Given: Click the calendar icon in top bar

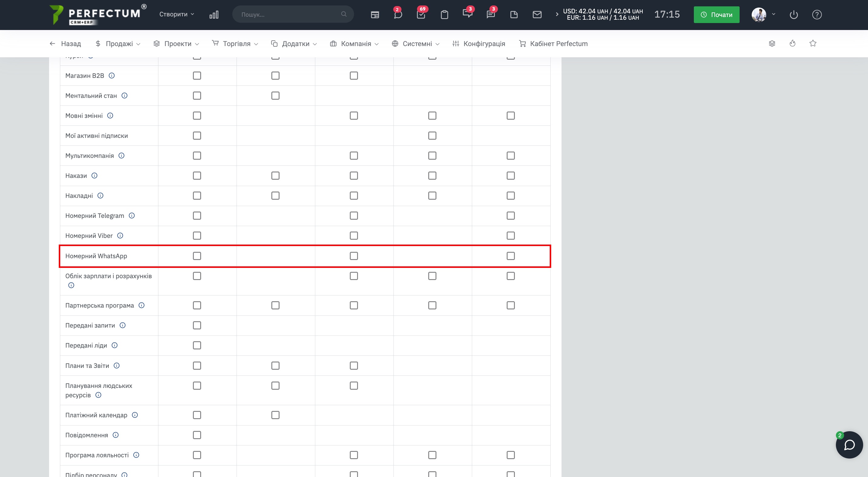Looking at the screenshot, I should coord(375,15).
